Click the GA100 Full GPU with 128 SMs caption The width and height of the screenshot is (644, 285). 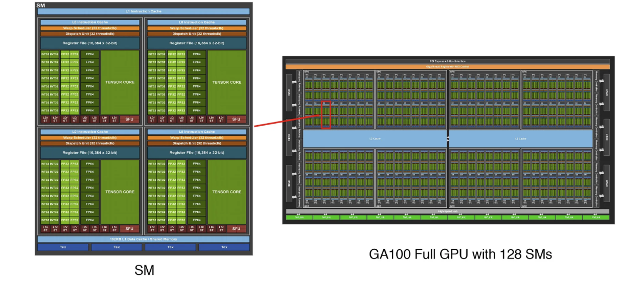(461, 253)
